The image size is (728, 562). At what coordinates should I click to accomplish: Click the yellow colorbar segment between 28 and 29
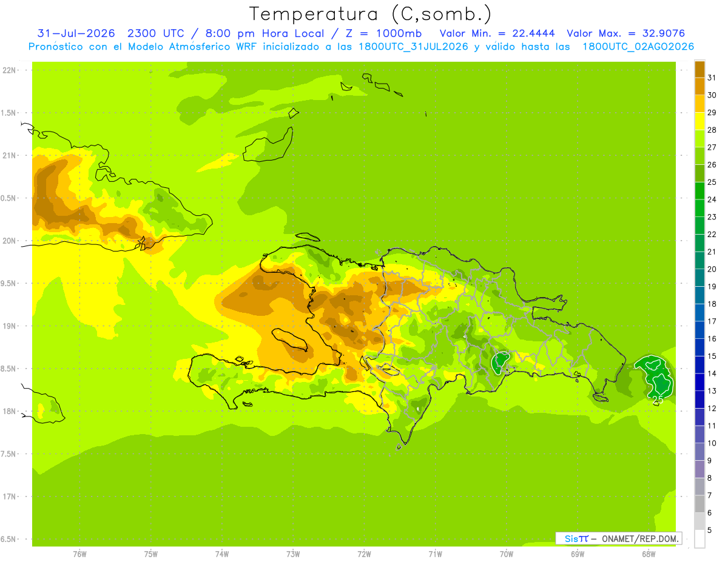point(699,121)
